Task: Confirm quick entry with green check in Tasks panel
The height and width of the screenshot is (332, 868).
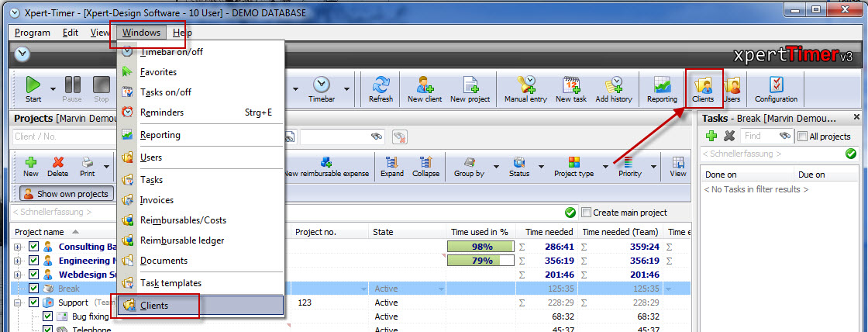Action: [x=851, y=154]
